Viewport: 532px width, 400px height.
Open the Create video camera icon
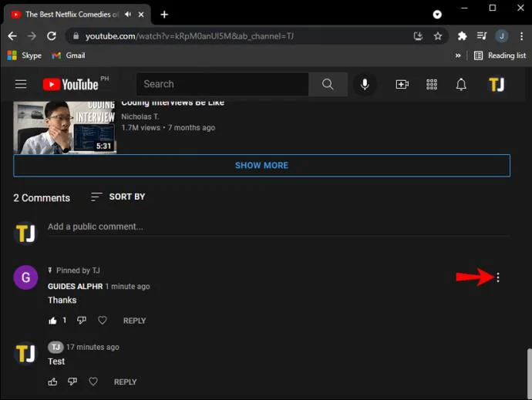(402, 84)
